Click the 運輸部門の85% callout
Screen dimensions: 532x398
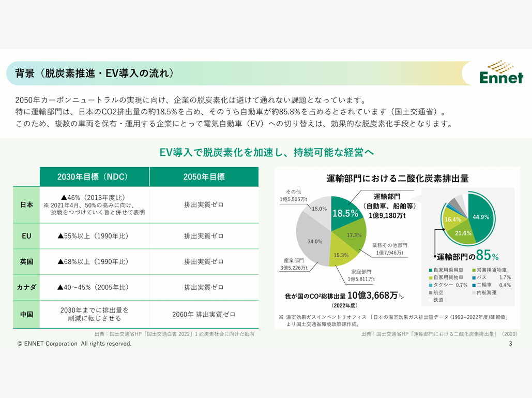point(468,255)
